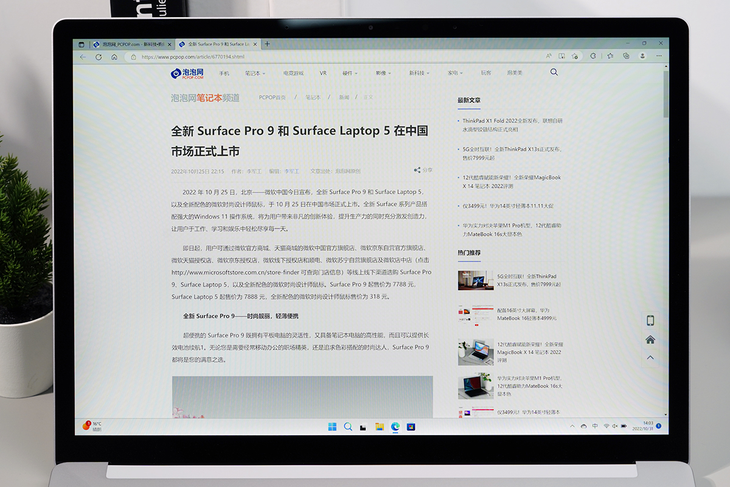Open Windows taskbar search

348,426
